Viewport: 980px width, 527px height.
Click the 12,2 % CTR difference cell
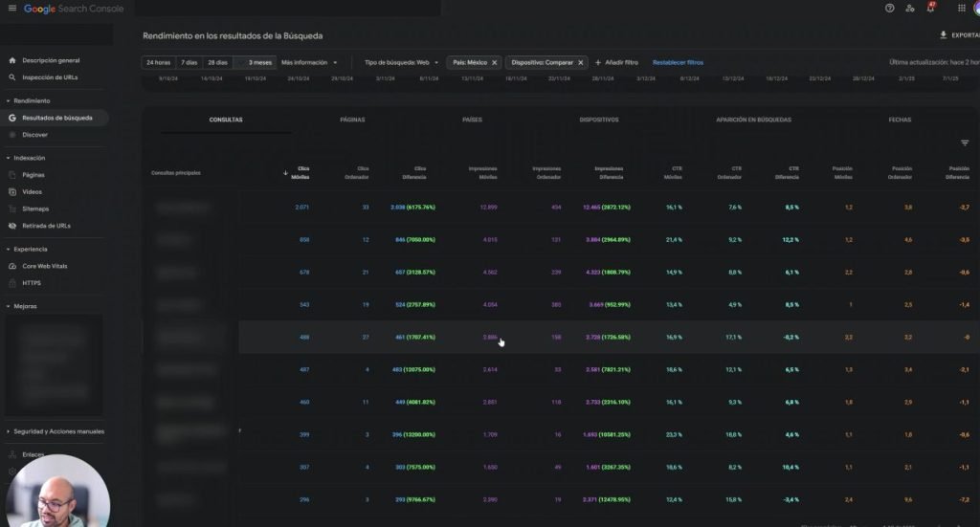[x=791, y=240]
